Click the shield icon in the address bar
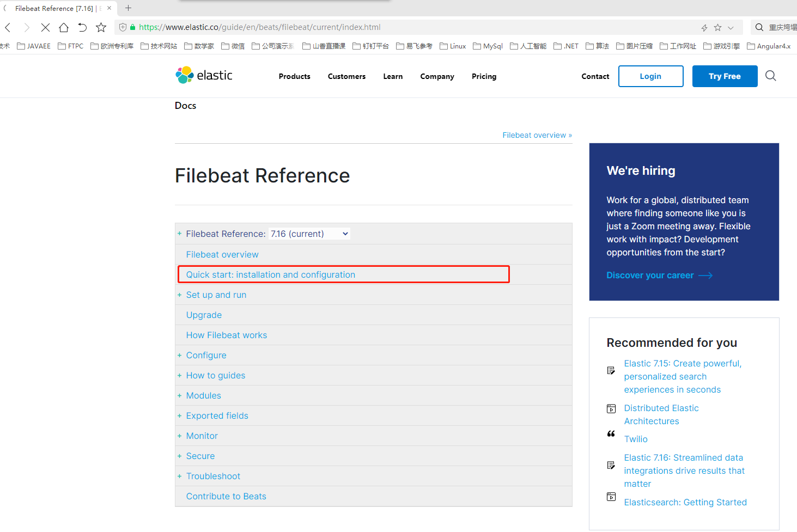Screen dimensions: 797x532 coord(122,27)
